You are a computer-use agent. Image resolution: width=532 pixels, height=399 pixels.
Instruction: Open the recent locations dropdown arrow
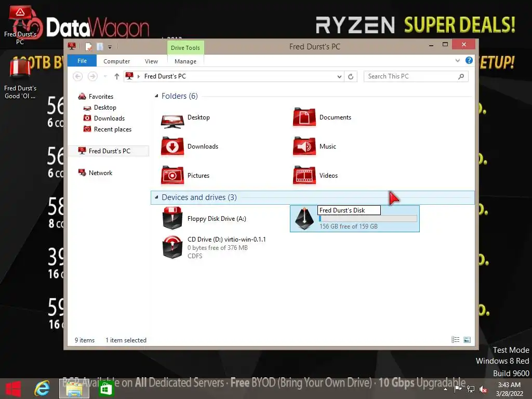105,76
